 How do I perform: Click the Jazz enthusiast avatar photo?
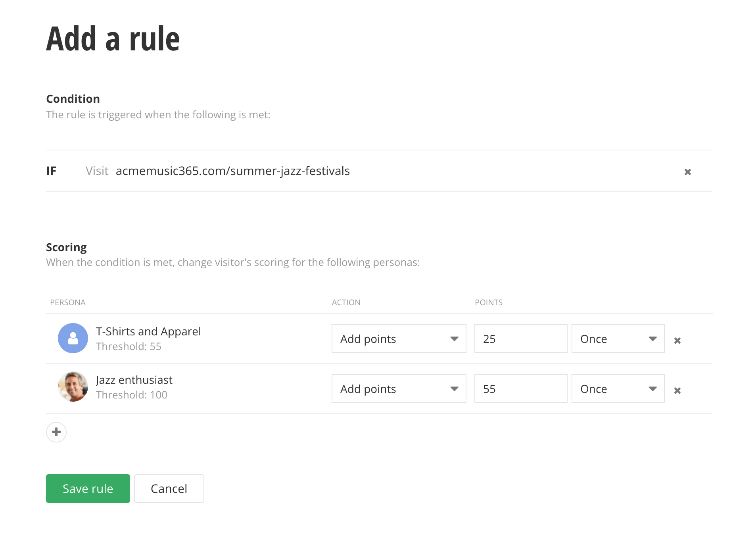pyautogui.click(x=73, y=387)
